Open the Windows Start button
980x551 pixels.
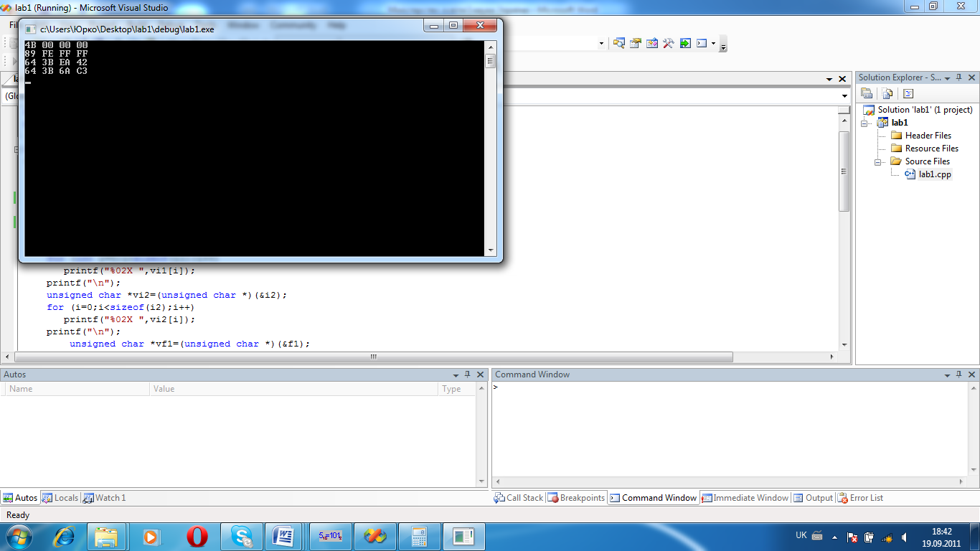pyautogui.click(x=18, y=536)
